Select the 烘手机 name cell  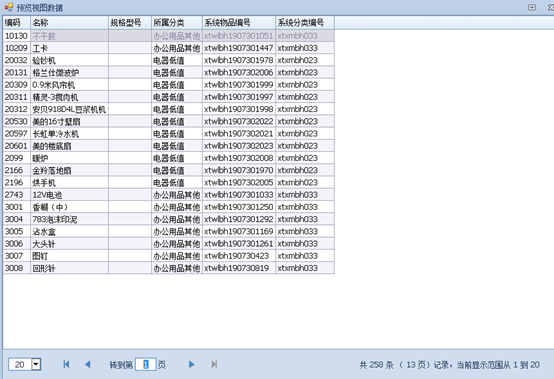coord(69,183)
